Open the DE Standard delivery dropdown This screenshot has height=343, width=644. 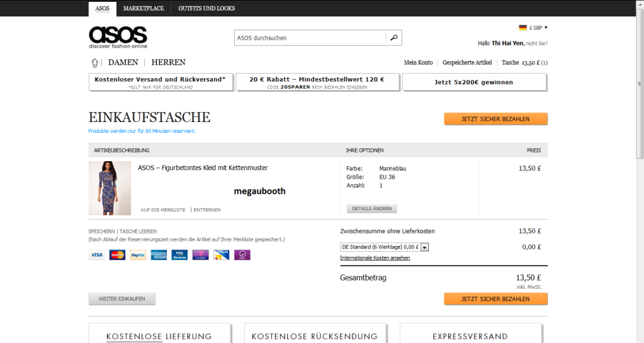tap(385, 247)
